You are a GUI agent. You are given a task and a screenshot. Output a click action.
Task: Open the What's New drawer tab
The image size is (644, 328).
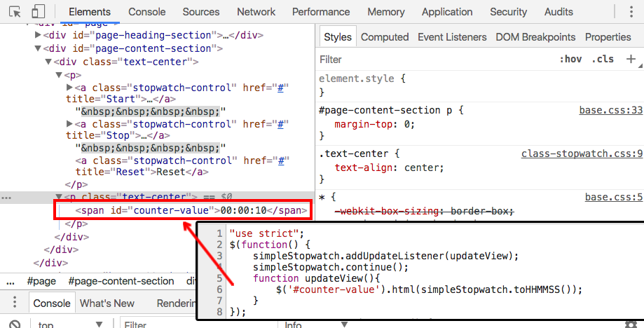click(x=107, y=303)
